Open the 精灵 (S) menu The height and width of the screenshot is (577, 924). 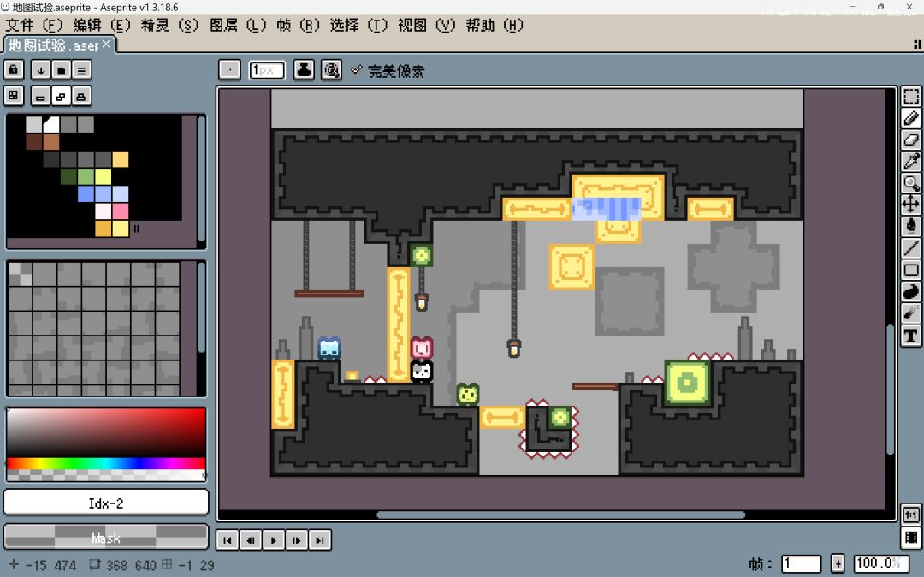pos(169,26)
